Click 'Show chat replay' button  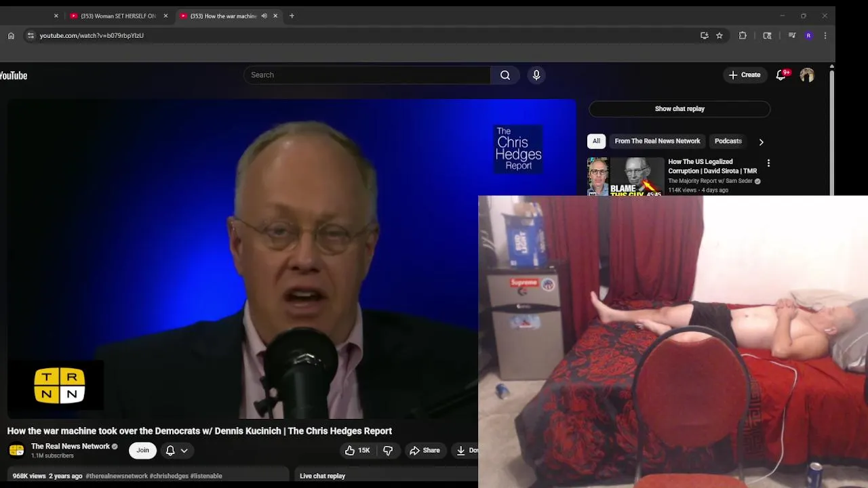point(679,108)
